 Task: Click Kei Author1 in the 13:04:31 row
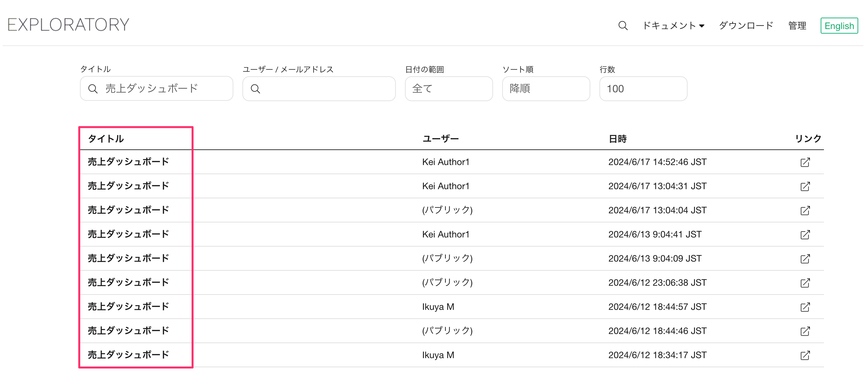click(x=445, y=186)
